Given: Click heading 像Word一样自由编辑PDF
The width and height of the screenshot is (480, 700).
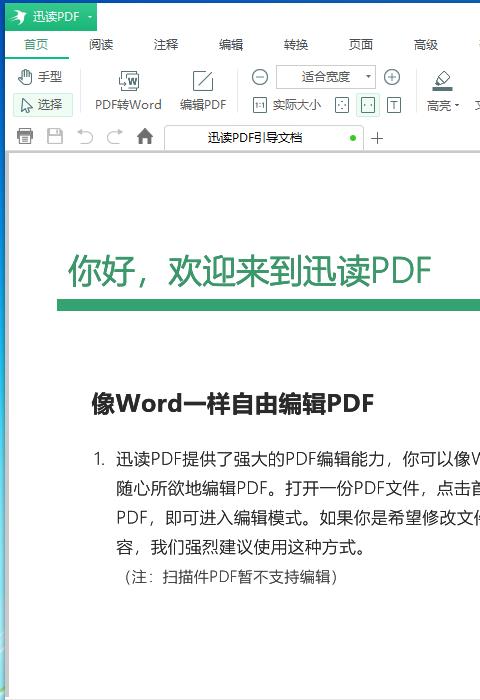Looking at the screenshot, I should (233, 403).
